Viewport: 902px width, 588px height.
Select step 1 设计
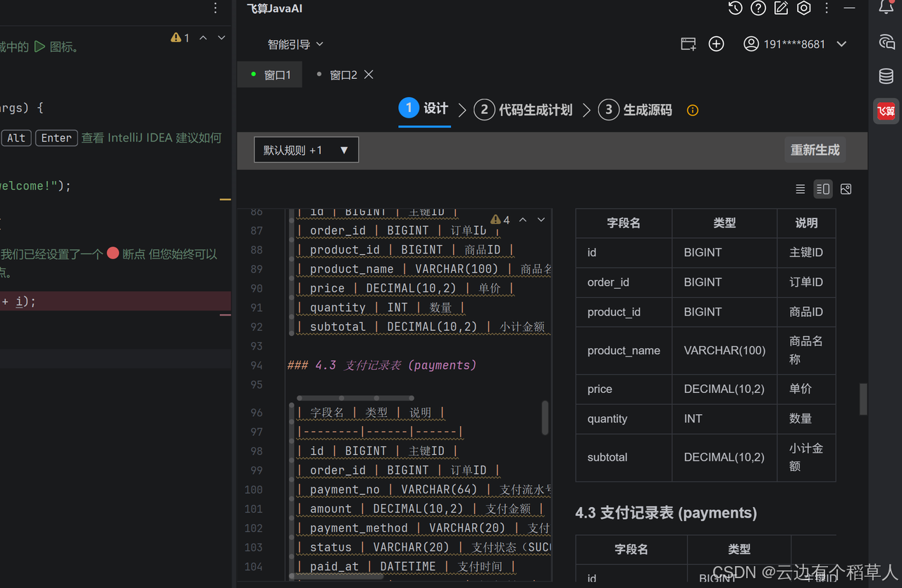[424, 108]
